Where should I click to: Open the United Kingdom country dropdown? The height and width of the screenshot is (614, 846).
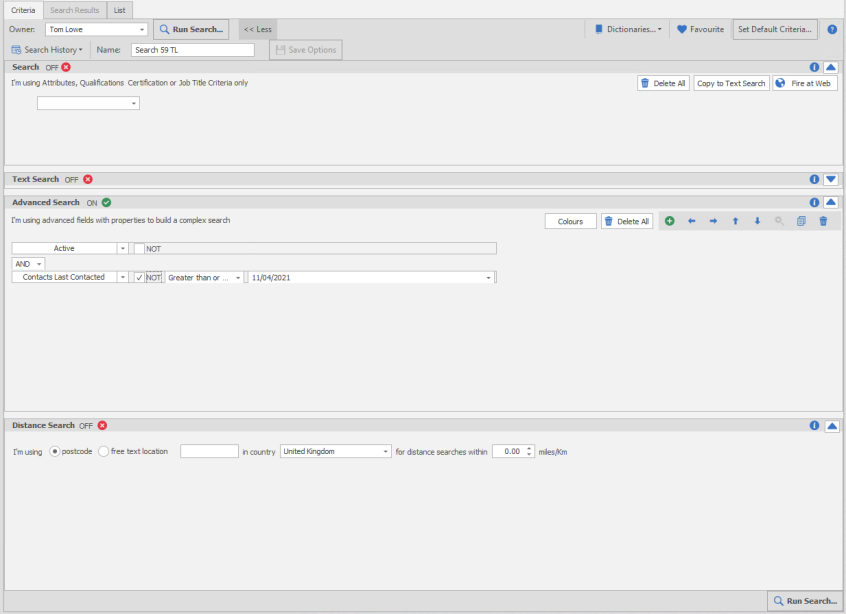(386, 452)
